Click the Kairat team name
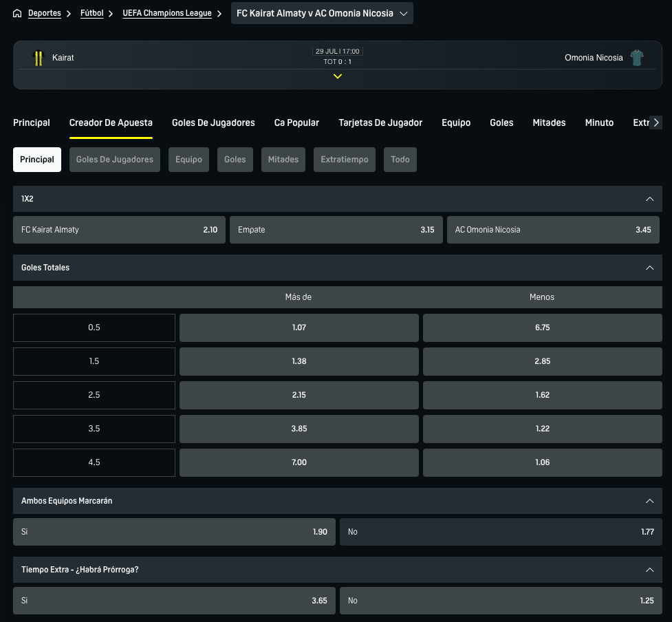The width and height of the screenshot is (672, 622). coord(63,58)
